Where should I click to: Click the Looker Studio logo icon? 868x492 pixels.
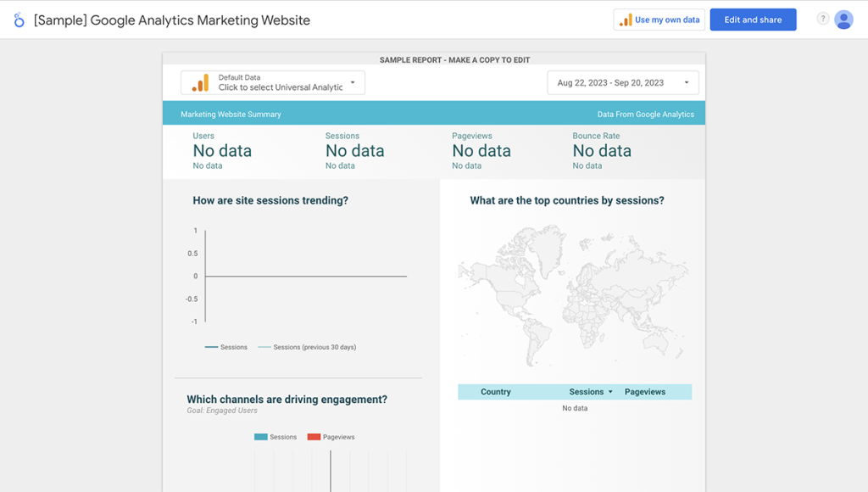tap(19, 20)
